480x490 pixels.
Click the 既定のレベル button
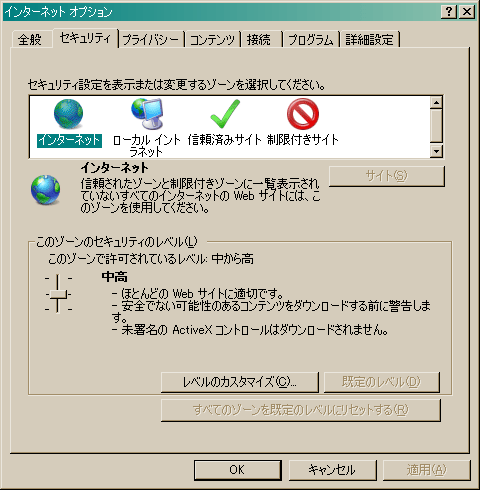click(382, 382)
